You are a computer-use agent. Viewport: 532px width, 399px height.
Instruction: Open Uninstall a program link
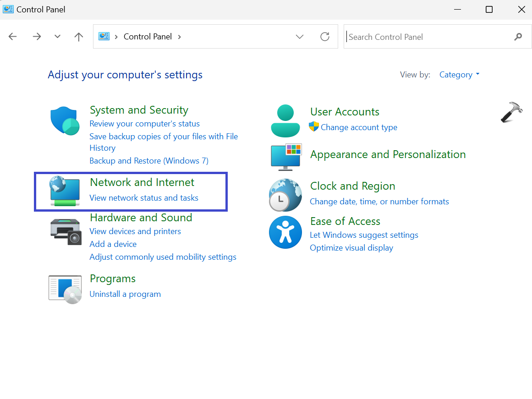[125, 294]
